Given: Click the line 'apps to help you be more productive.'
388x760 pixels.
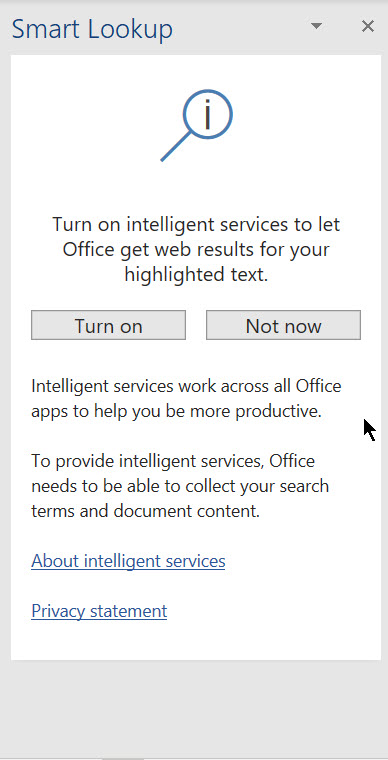Looking at the screenshot, I should click(x=177, y=412).
